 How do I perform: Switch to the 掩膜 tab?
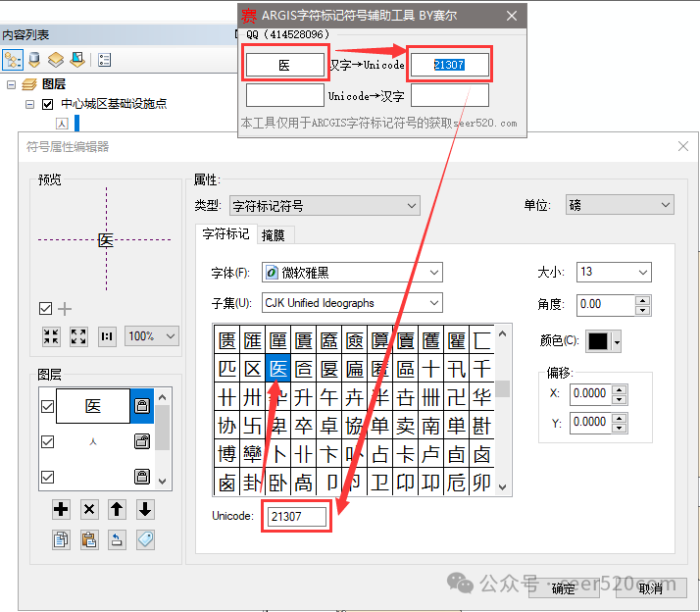[x=274, y=235]
